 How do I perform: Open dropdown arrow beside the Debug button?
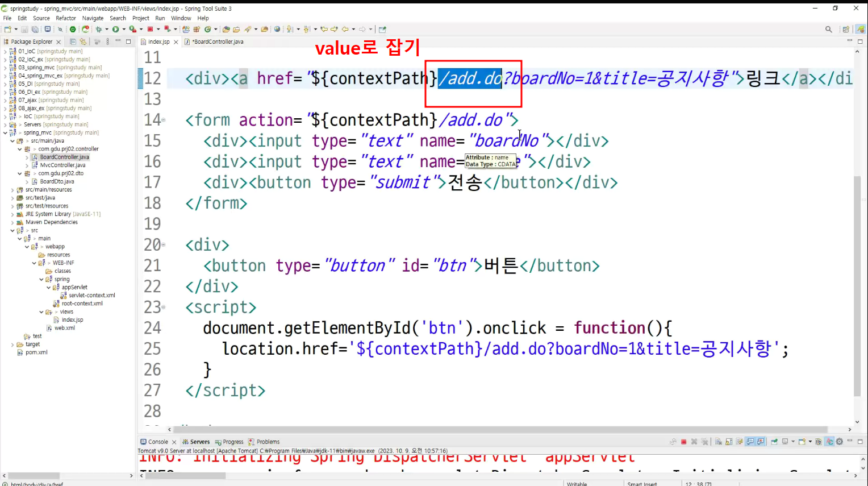pos(107,29)
